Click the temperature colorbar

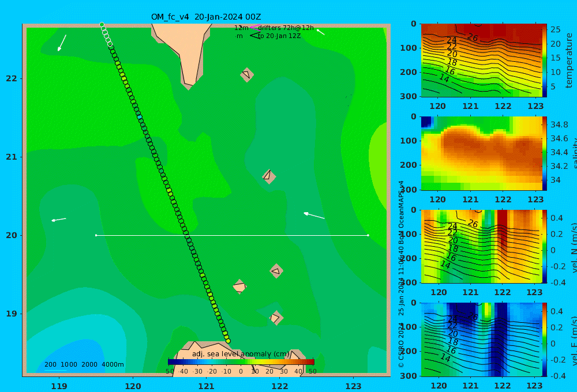pos(545,61)
